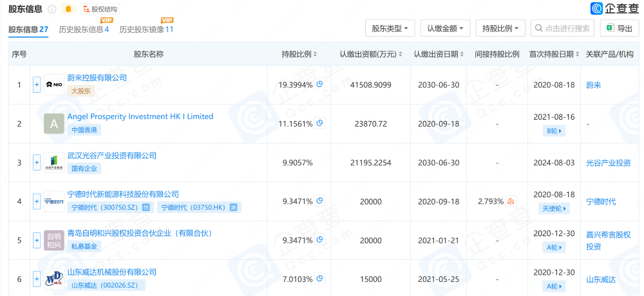Click the 山东威达 WD company logo
644x296 pixels.
coord(54,279)
